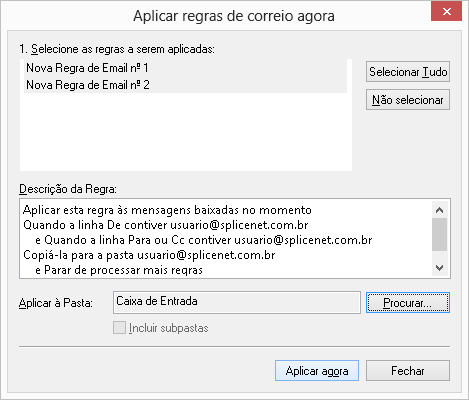This screenshot has height=400, width=469.
Task: Click the 'Quando a linha De contiver' line
Action: 166,225
